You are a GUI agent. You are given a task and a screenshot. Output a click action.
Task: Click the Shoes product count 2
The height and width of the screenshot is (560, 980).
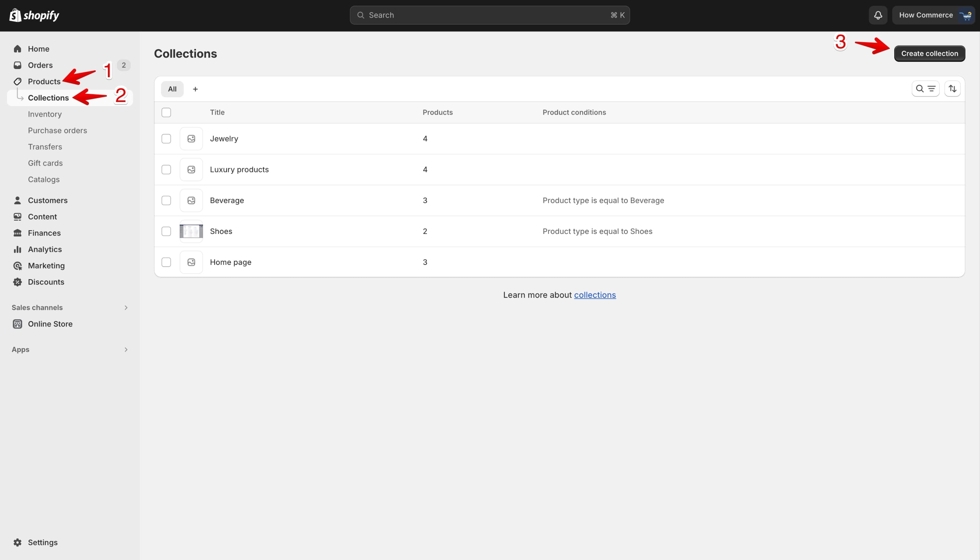425,231
